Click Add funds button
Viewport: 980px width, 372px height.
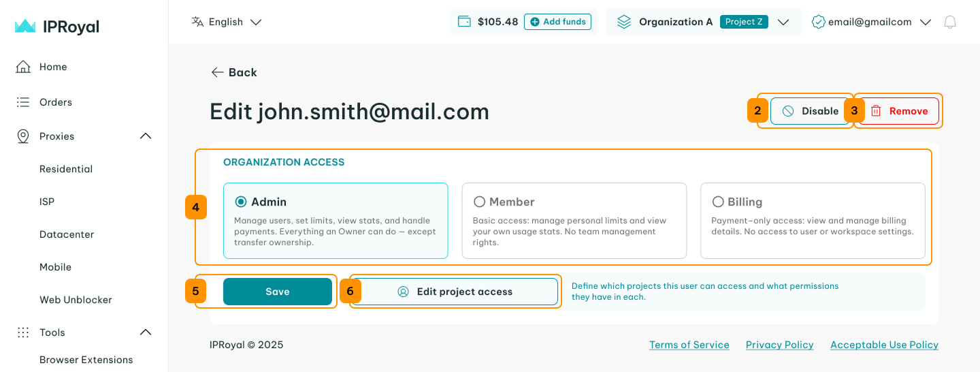coord(557,22)
